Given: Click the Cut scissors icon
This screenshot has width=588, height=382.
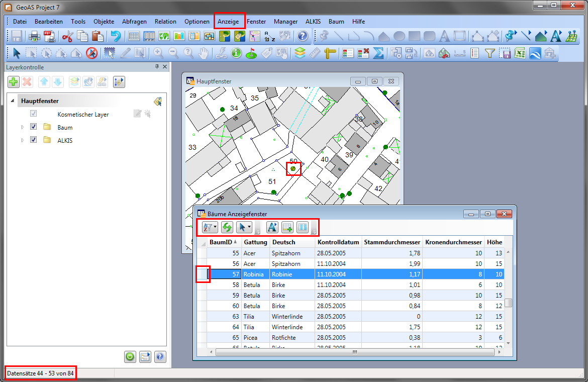Looking at the screenshot, I should (x=67, y=36).
